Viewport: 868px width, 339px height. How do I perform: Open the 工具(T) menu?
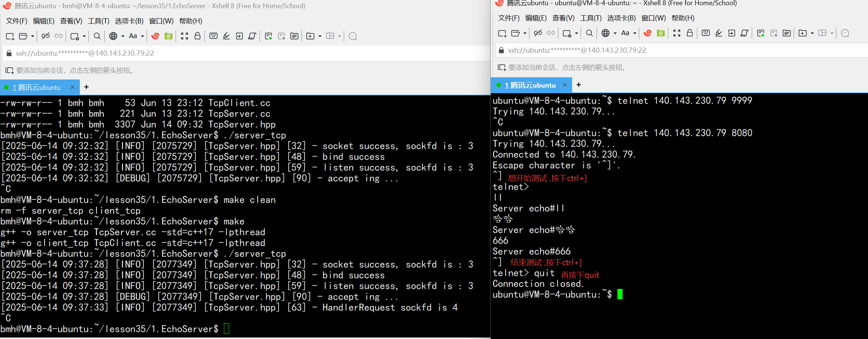98,21
